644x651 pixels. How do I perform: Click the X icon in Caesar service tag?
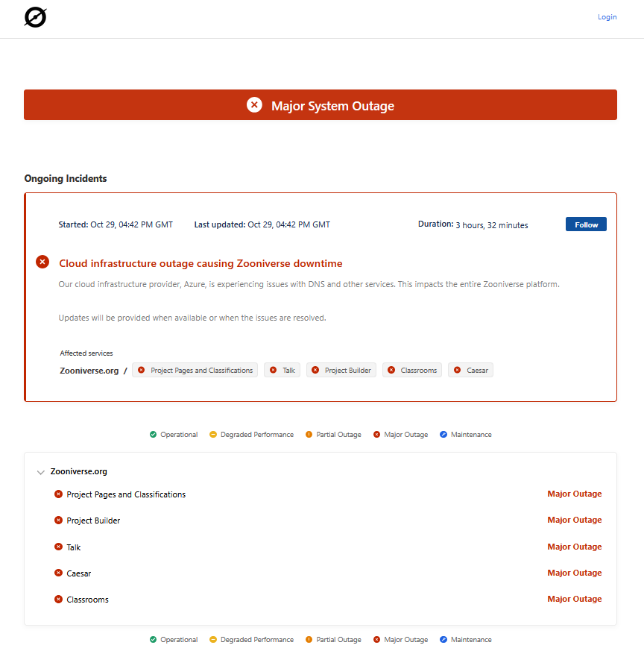(x=457, y=370)
